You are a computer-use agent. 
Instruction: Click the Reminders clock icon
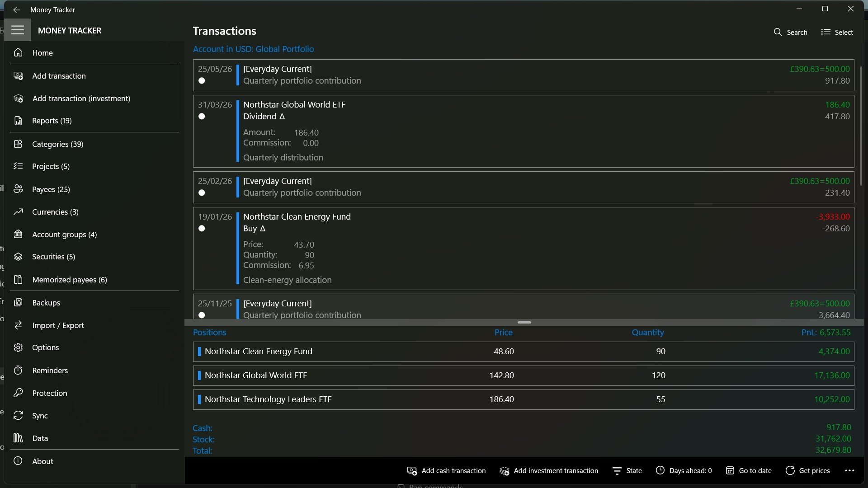pos(18,370)
